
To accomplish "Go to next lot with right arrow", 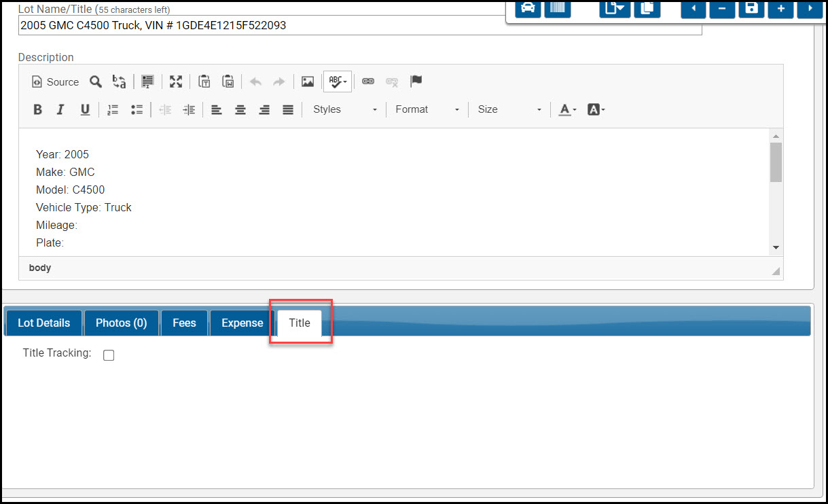I will point(810,8).
